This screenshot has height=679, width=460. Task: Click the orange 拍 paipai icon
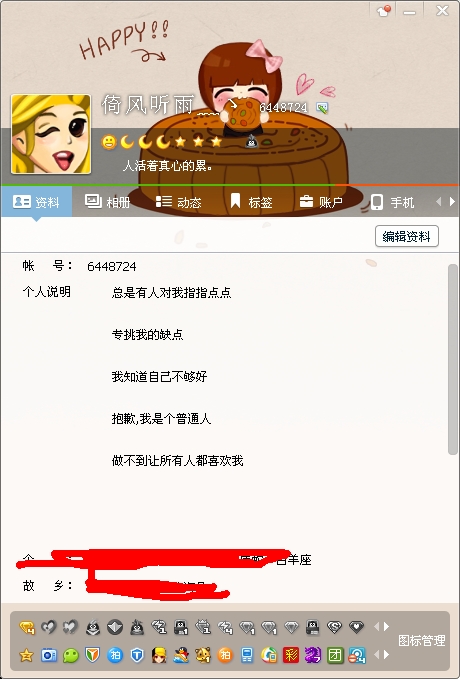(x=225, y=655)
